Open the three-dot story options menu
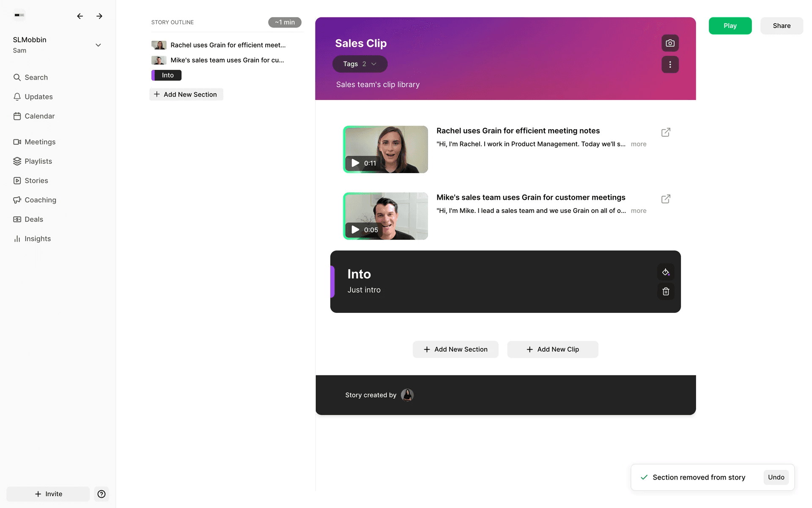 pos(670,64)
